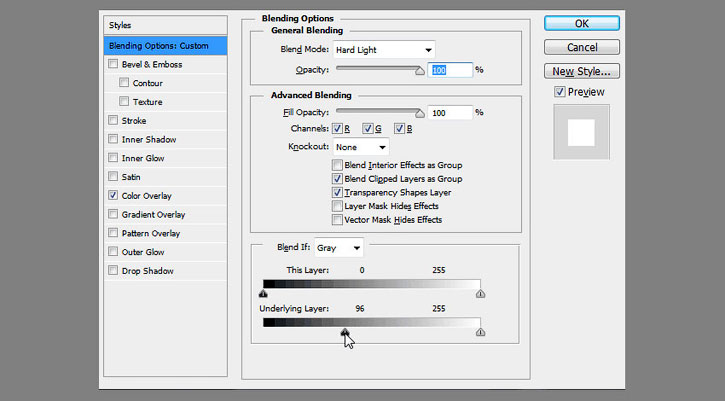Open the Bevel & Emboss settings page

(x=152, y=65)
